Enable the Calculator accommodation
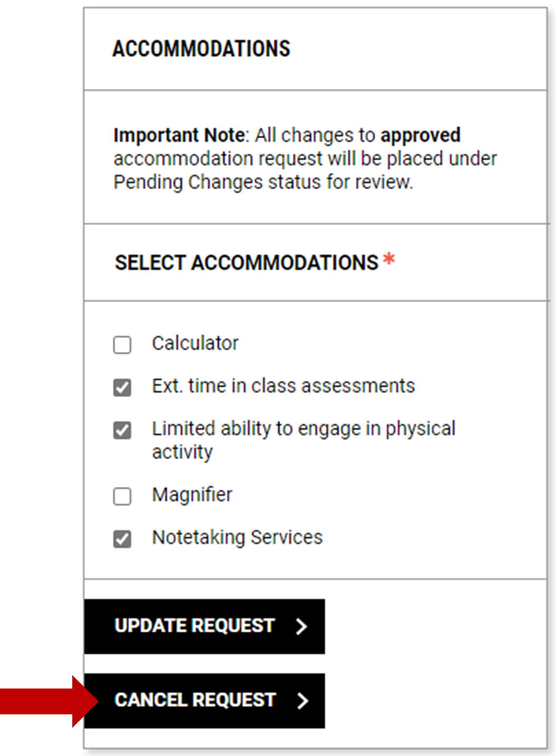Viewport: 556px width, 756px height. (x=122, y=345)
